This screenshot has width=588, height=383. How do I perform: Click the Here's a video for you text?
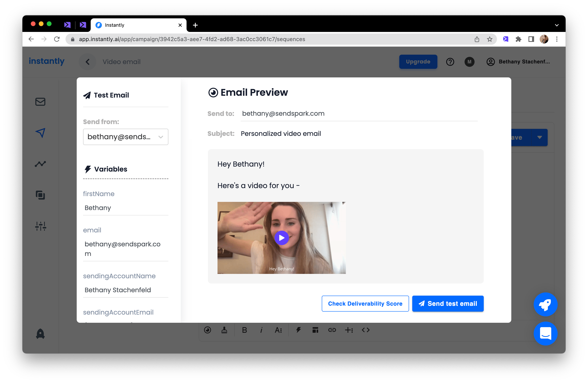pos(258,186)
